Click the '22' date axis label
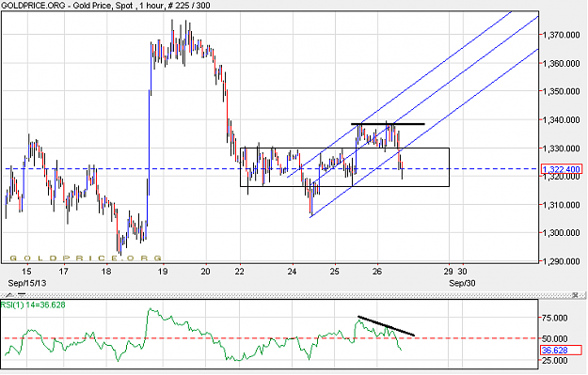Image resolution: width=588 pixels, height=375 pixels. click(240, 272)
